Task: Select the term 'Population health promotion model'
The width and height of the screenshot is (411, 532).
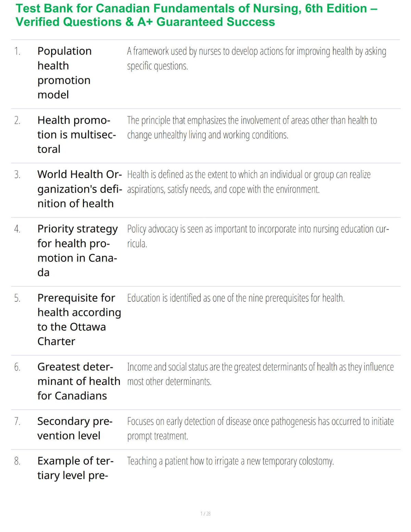Action: (64, 73)
